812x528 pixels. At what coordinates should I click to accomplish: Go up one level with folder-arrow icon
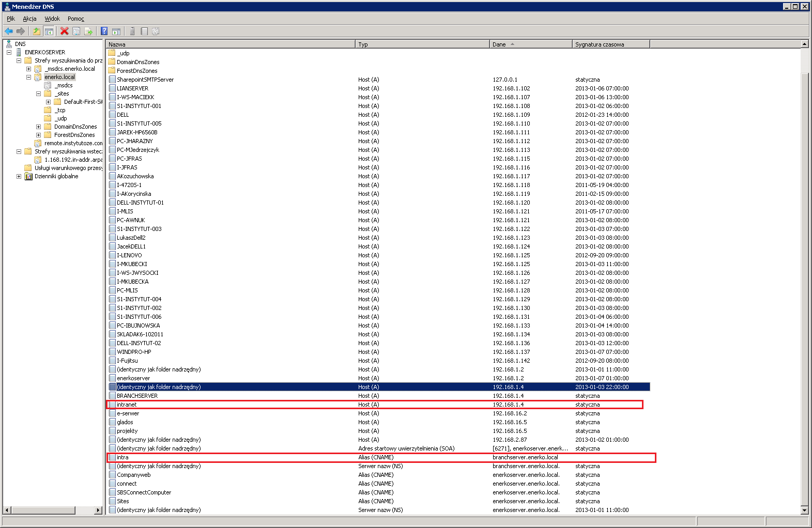37,32
